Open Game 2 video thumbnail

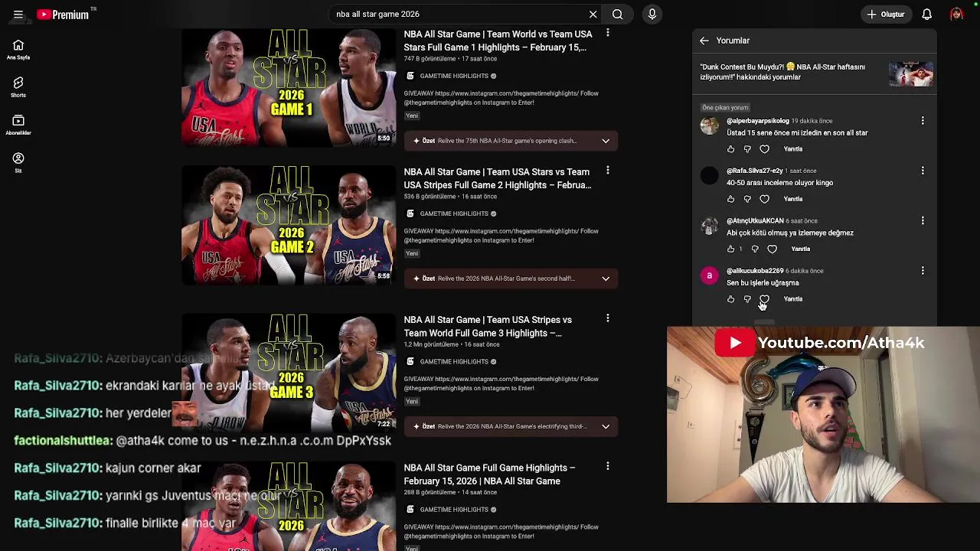click(x=289, y=225)
